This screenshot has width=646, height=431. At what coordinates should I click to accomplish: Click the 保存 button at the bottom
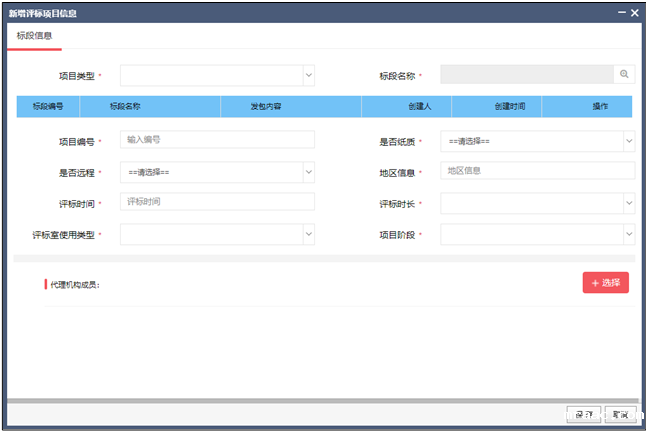coord(583,414)
